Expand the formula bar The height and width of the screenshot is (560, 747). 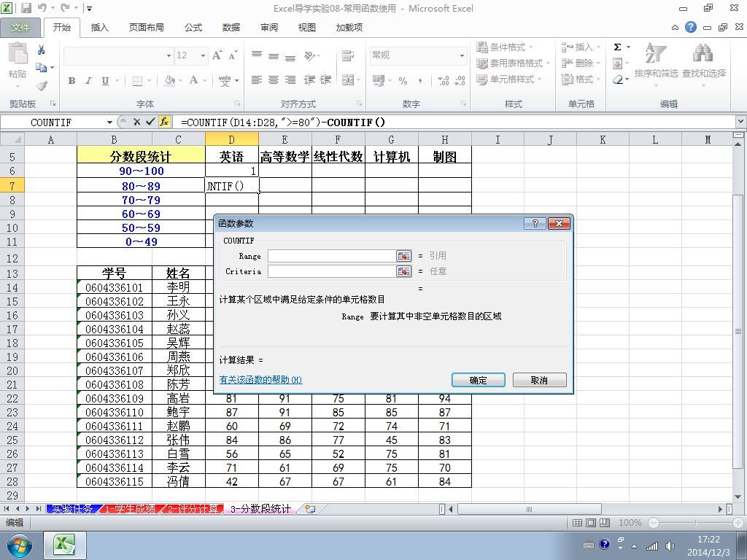coord(741,122)
